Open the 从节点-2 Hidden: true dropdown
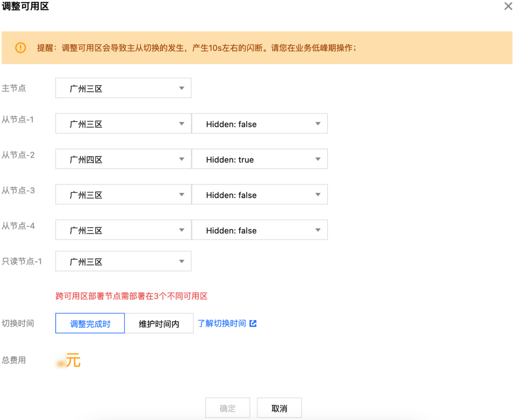514x420 pixels. click(x=260, y=159)
